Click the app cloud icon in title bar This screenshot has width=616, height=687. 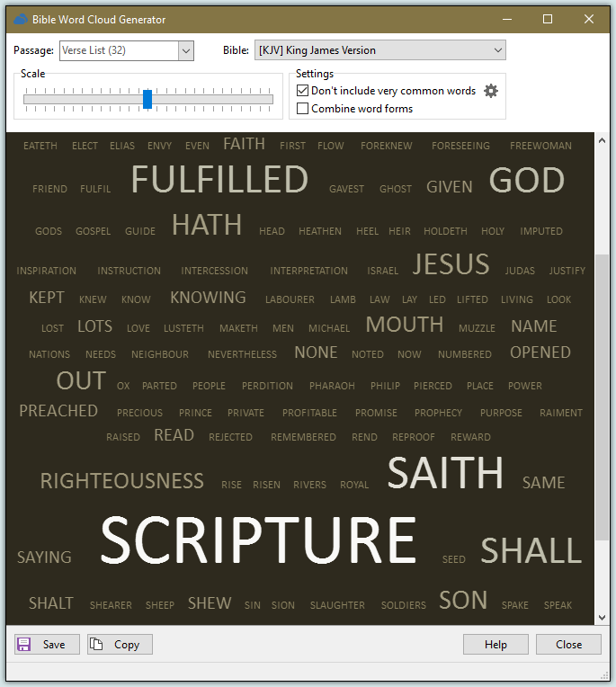[x=21, y=19]
